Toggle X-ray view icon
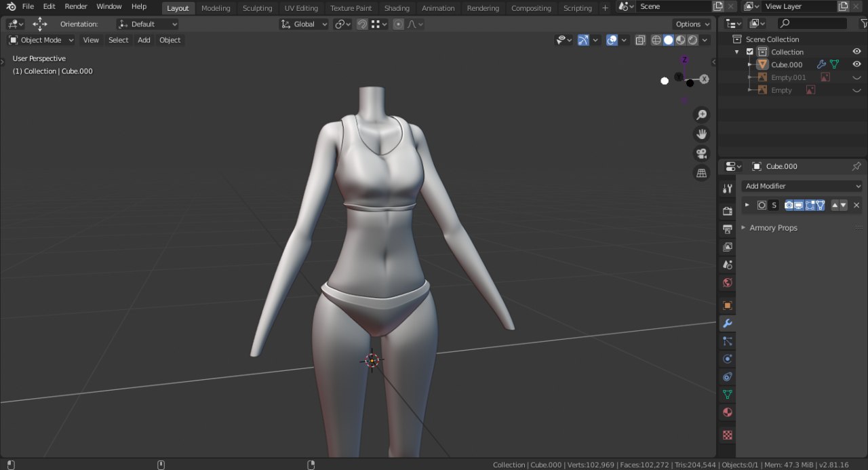Viewport: 868px width, 470px height. click(x=640, y=40)
